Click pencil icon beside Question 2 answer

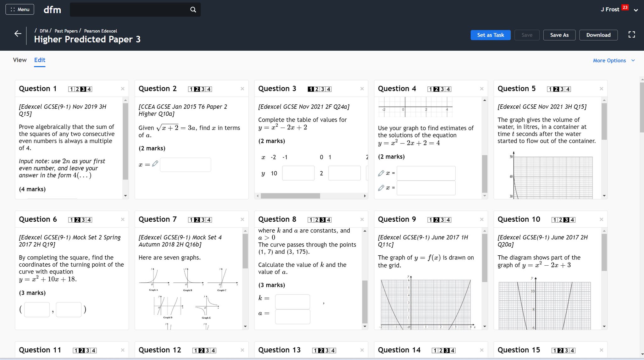click(x=155, y=163)
